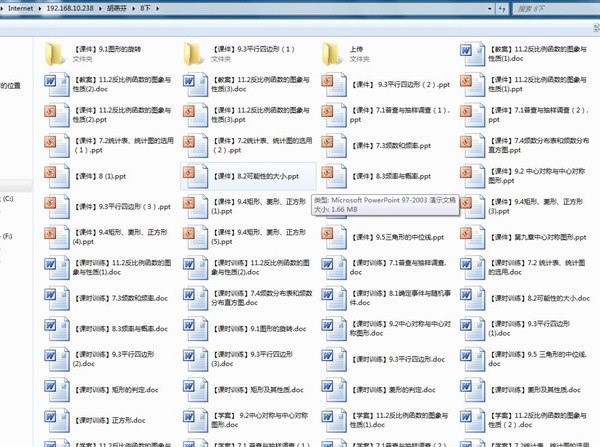Select file name 【课时训练】9.3平行四边形(3).doc
600x447 pixels.
click(252, 359)
